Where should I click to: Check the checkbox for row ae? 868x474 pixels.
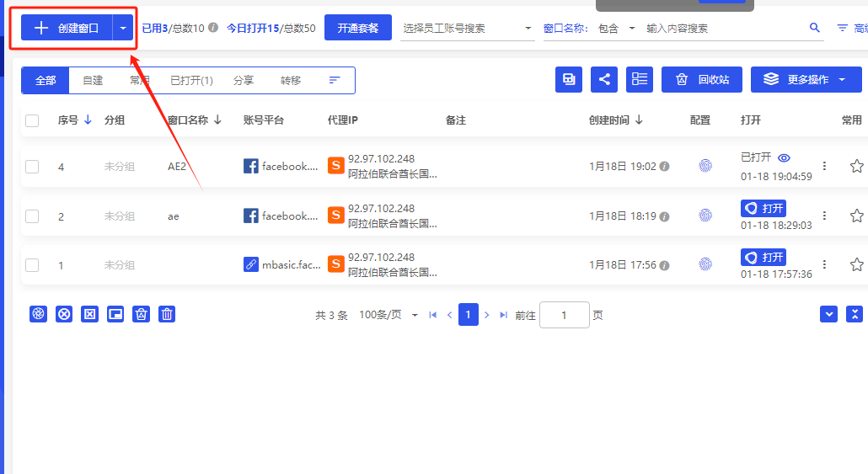pyautogui.click(x=32, y=216)
